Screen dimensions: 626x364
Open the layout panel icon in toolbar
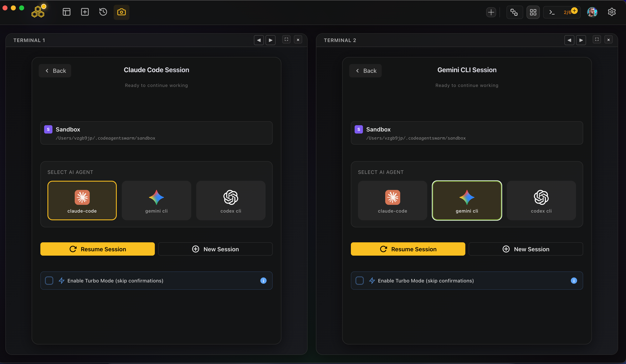point(67,12)
